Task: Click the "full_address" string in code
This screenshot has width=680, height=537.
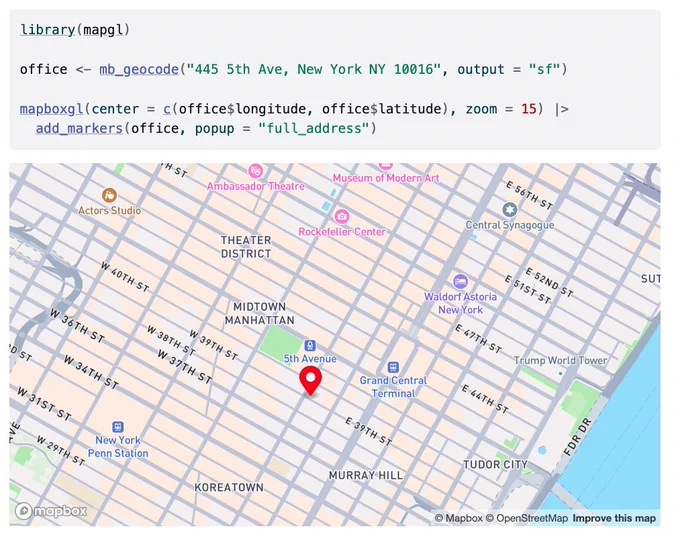Action: click(x=314, y=129)
